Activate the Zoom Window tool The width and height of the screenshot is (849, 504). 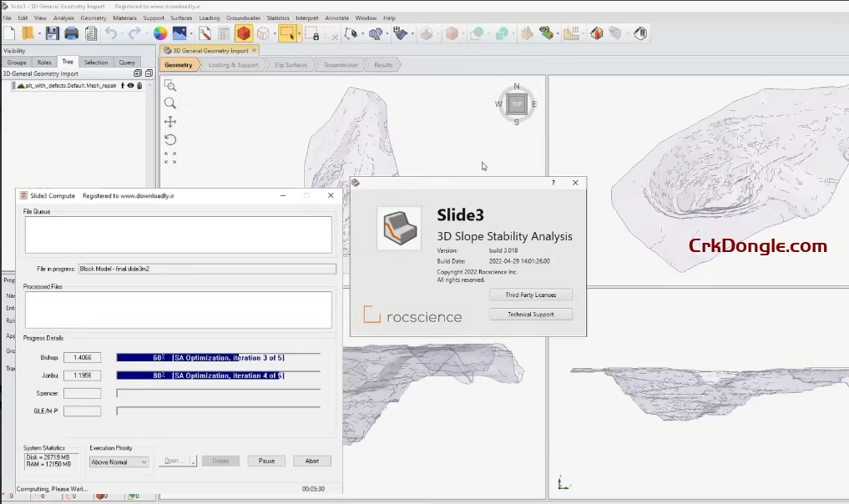(170, 86)
